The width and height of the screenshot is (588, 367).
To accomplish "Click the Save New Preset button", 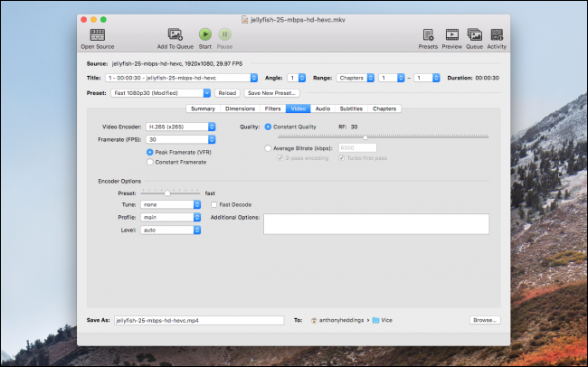I will 271,92.
